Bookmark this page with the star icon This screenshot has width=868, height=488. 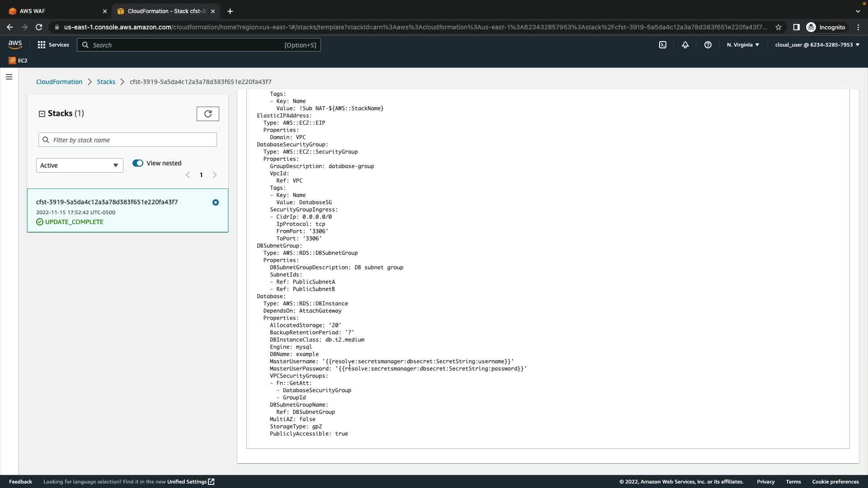[x=778, y=27]
